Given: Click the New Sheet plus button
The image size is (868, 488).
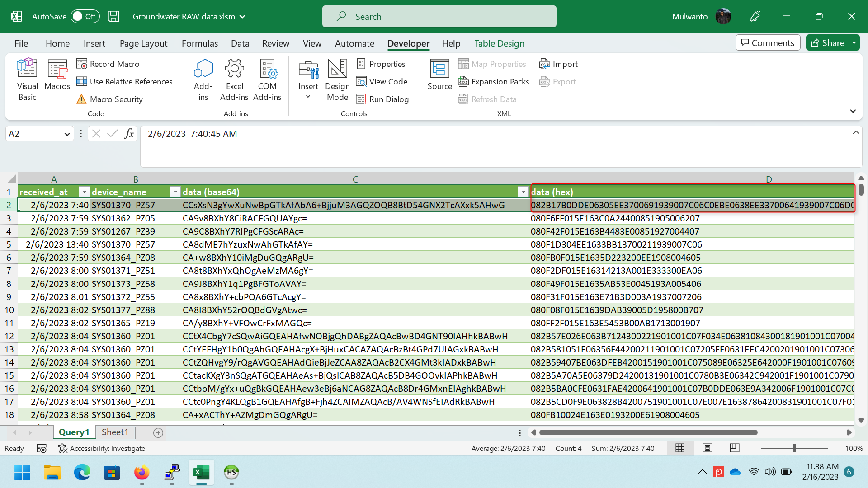Looking at the screenshot, I should pyautogui.click(x=157, y=432).
